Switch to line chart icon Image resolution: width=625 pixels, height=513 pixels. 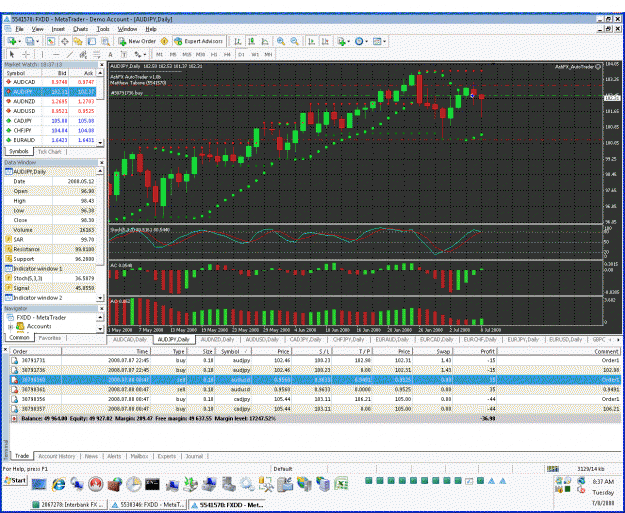pos(265,41)
